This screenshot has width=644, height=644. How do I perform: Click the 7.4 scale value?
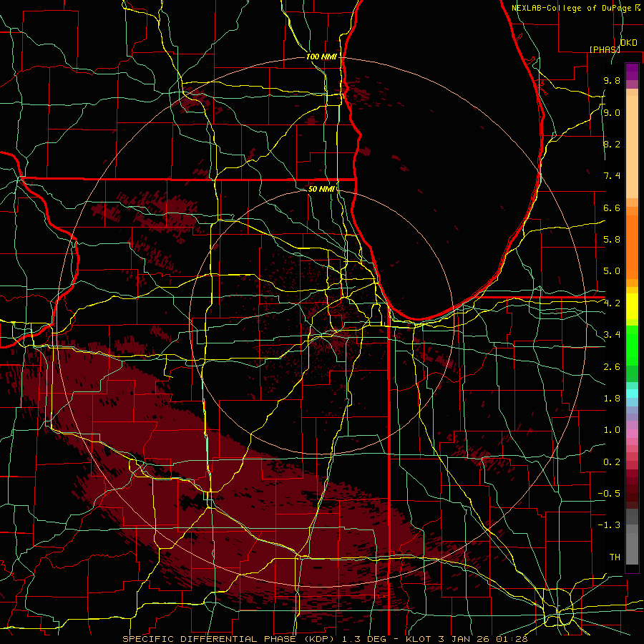pos(612,176)
